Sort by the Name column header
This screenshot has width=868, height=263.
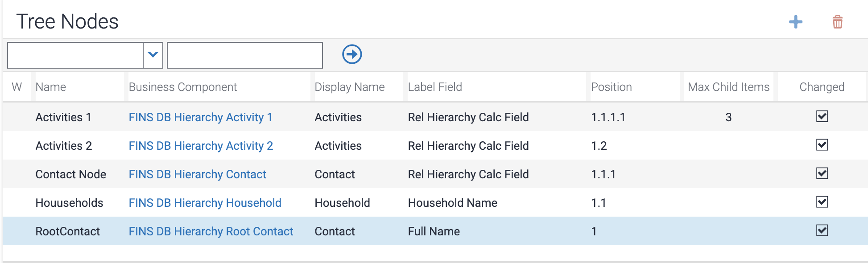coord(51,87)
